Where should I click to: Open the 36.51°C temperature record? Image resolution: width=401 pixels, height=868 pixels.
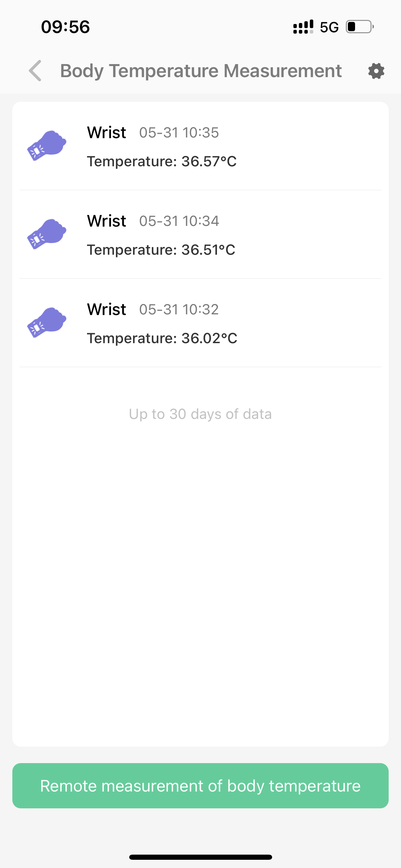[x=200, y=234]
